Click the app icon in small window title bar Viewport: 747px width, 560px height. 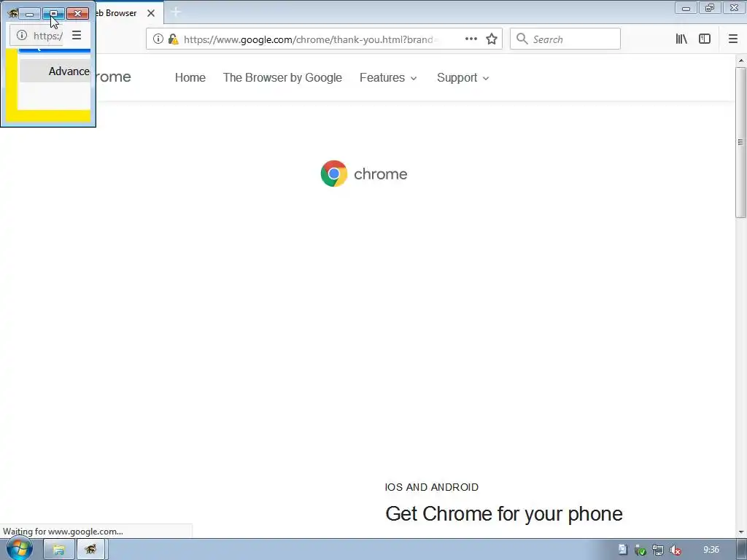click(x=12, y=13)
